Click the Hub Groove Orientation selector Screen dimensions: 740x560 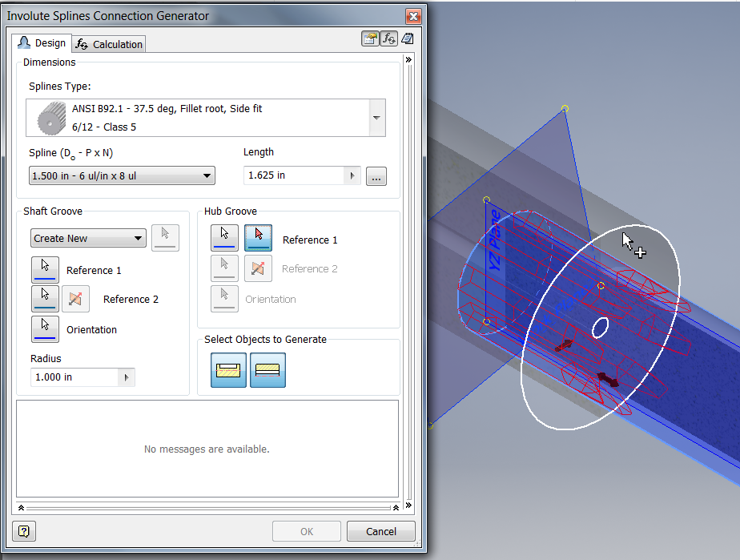[x=224, y=298]
